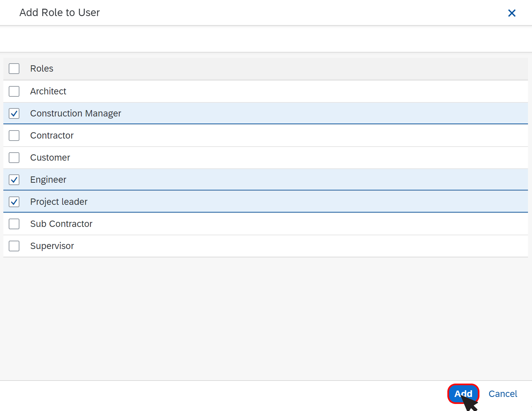Select the Architect row text

point(48,91)
